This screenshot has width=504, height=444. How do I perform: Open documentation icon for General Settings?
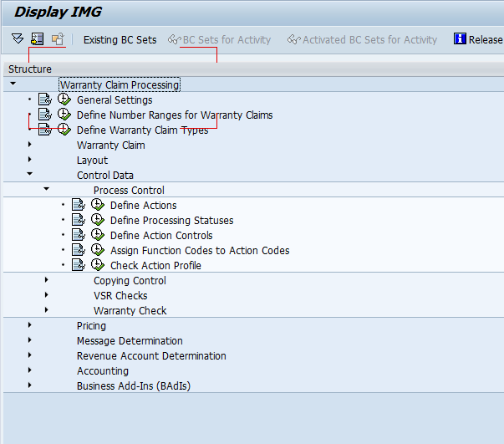[x=45, y=100]
